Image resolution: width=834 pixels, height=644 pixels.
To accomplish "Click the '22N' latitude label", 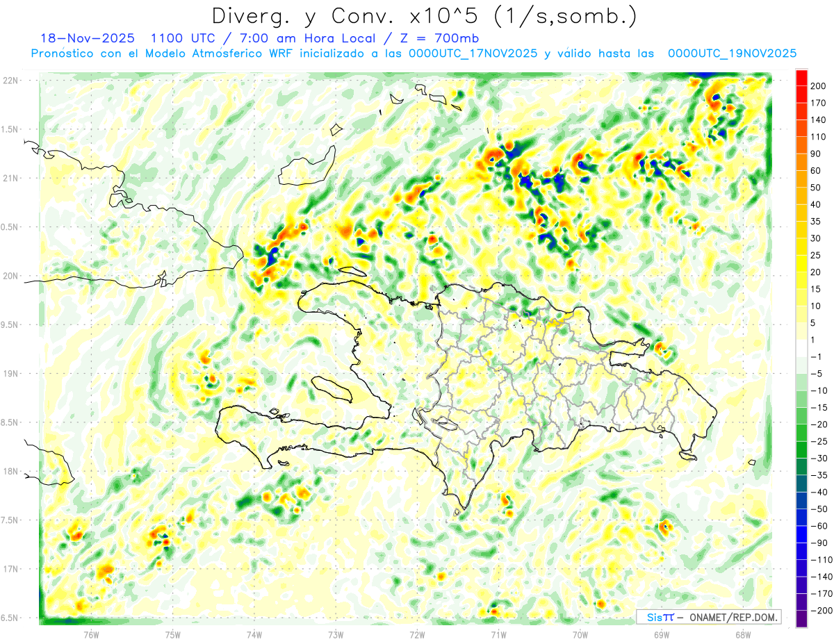I will click(x=10, y=81).
